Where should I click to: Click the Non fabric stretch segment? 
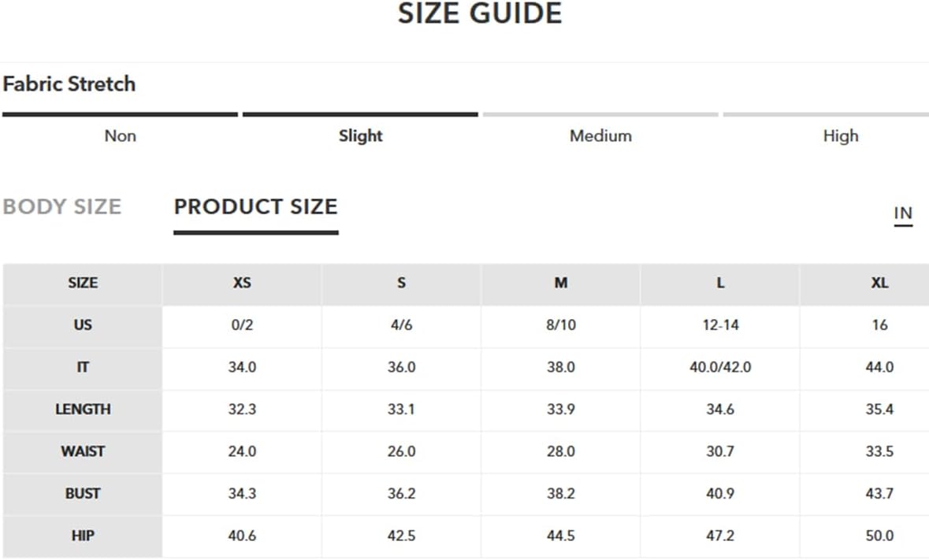[x=121, y=135]
